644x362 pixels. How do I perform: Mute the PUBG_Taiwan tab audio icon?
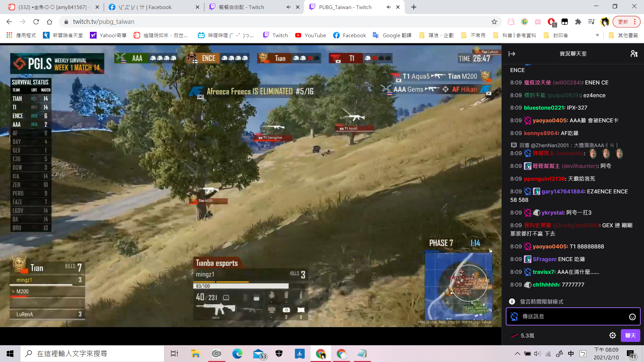388,7
